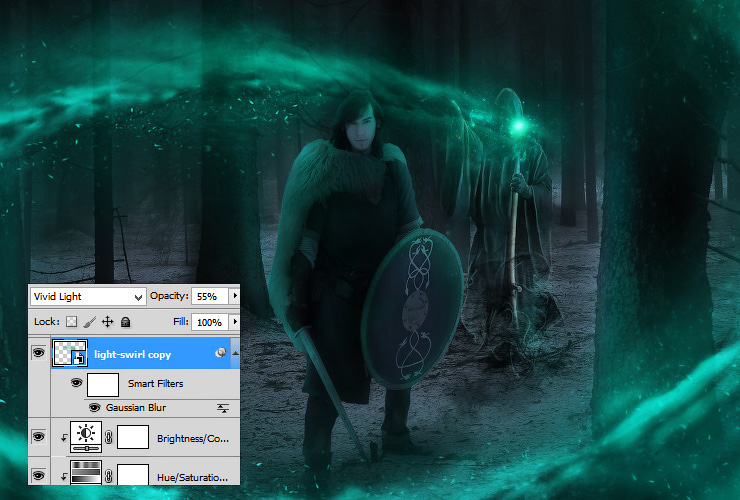Viewport: 740px width, 500px height.
Task: Select the Smart Filters mask thumbnail
Action: [103, 384]
